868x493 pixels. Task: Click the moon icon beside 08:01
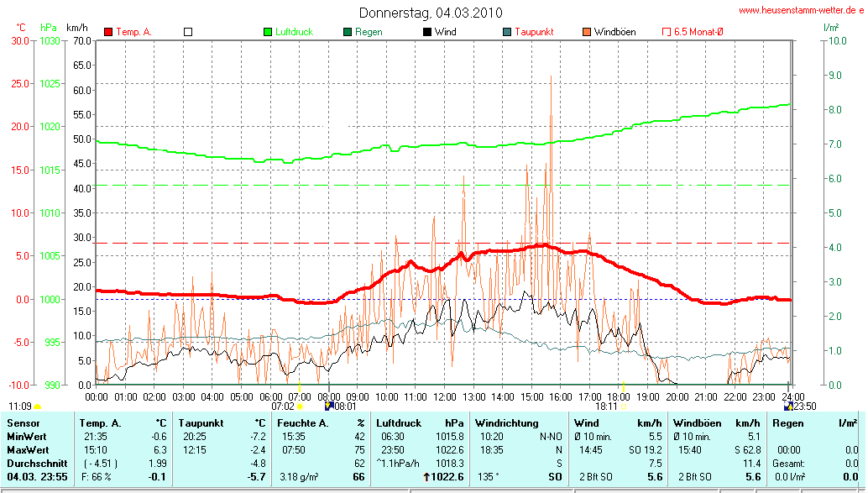329,405
